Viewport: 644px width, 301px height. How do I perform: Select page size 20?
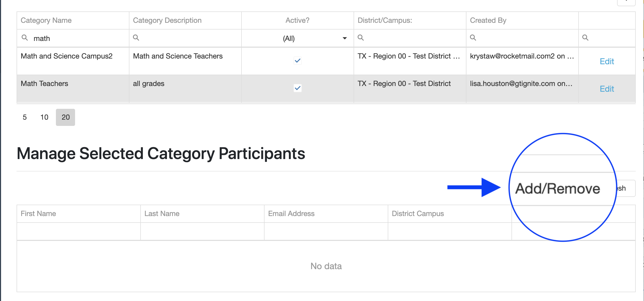point(65,117)
